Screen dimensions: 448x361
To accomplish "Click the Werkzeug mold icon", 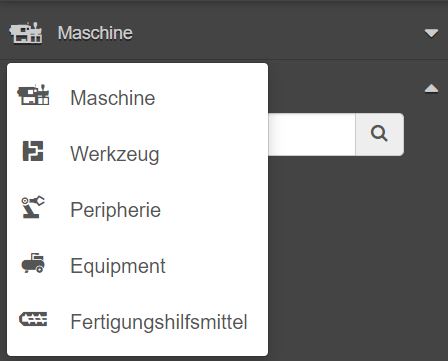I will [33, 151].
